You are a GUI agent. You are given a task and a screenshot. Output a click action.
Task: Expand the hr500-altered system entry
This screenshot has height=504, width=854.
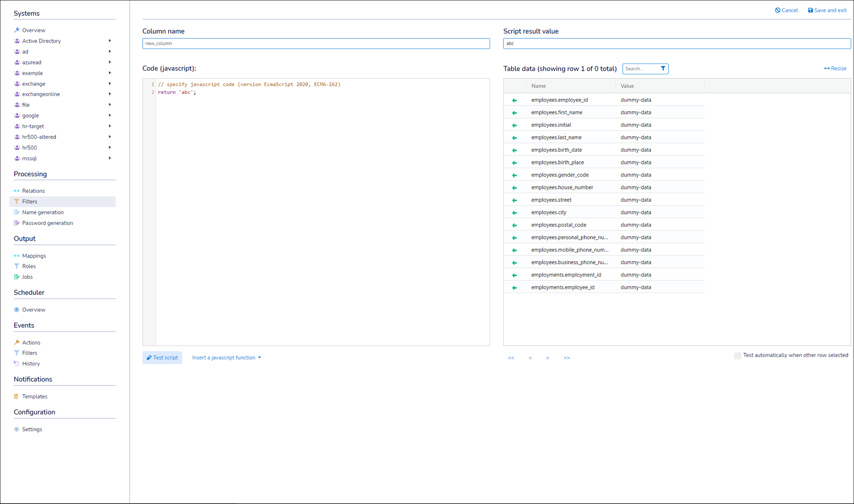pyautogui.click(x=109, y=137)
